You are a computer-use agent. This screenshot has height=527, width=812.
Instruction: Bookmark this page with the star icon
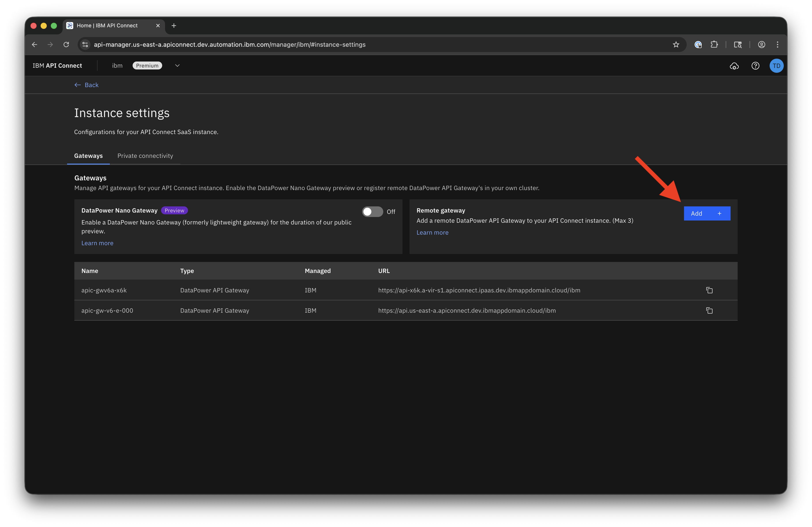coord(676,45)
